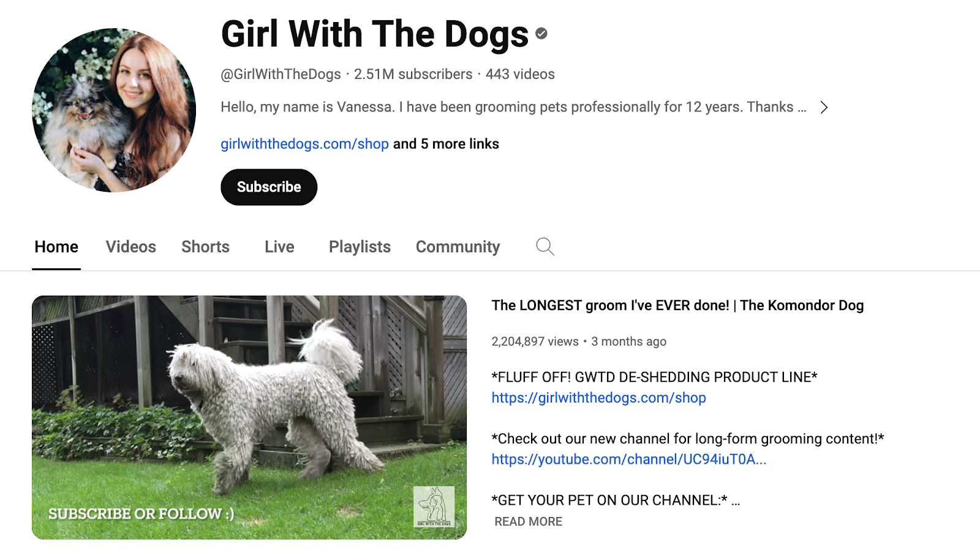
Task: Click the 2.51M subscribers text
Action: click(x=413, y=74)
